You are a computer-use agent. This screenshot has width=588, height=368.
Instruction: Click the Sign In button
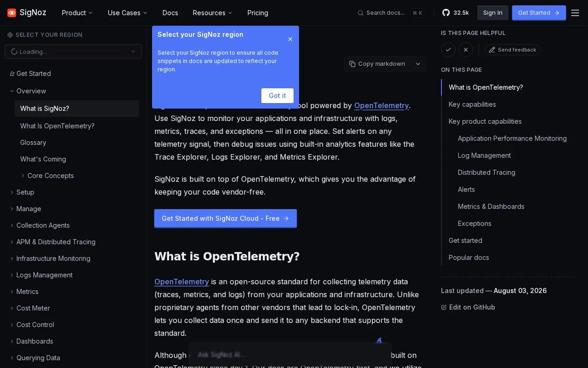click(493, 13)
